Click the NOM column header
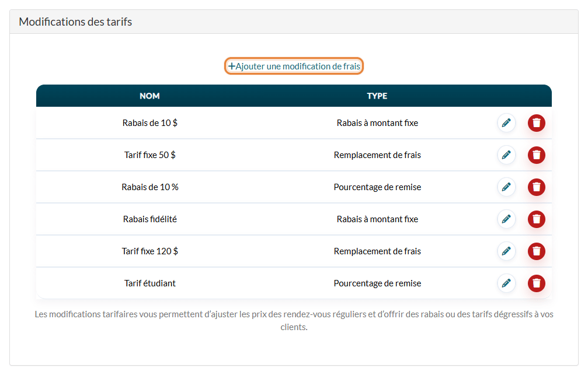 [149, 96]
